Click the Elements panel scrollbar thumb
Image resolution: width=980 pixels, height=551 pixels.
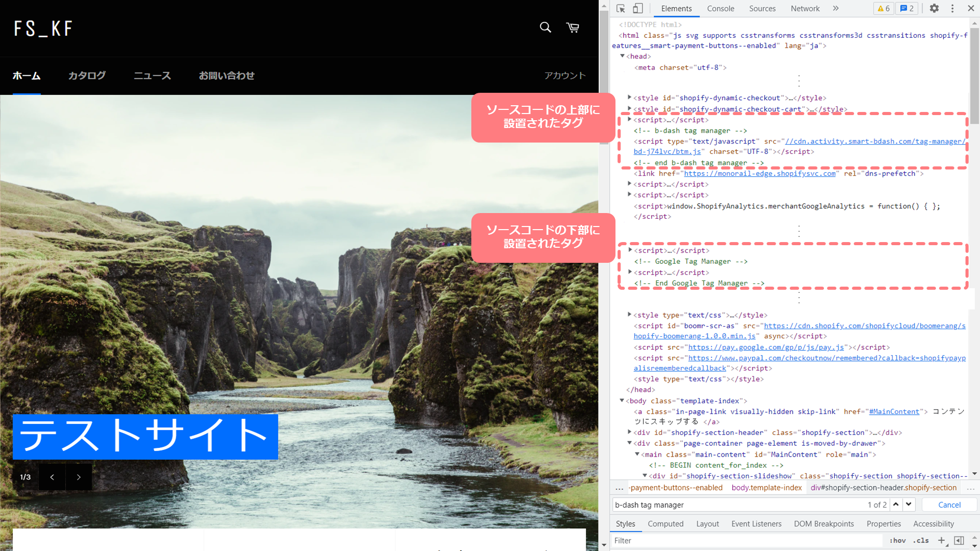(975, 76)
